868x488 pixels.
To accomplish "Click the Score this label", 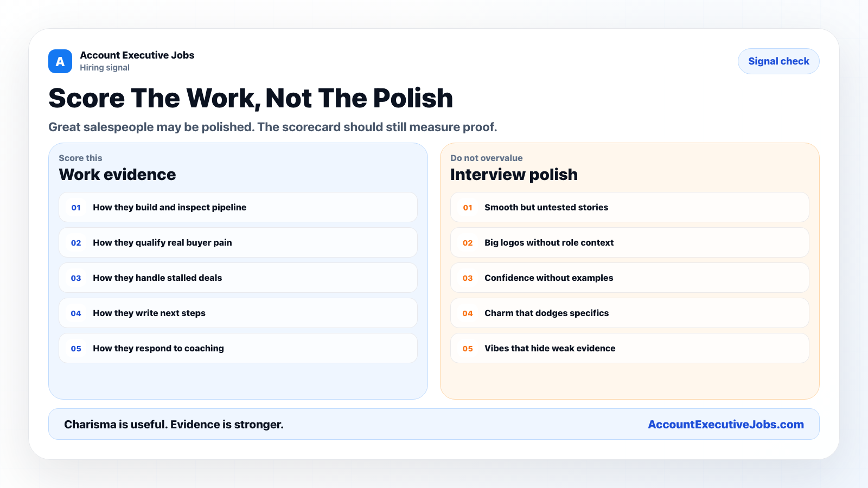I will [80, 158].
